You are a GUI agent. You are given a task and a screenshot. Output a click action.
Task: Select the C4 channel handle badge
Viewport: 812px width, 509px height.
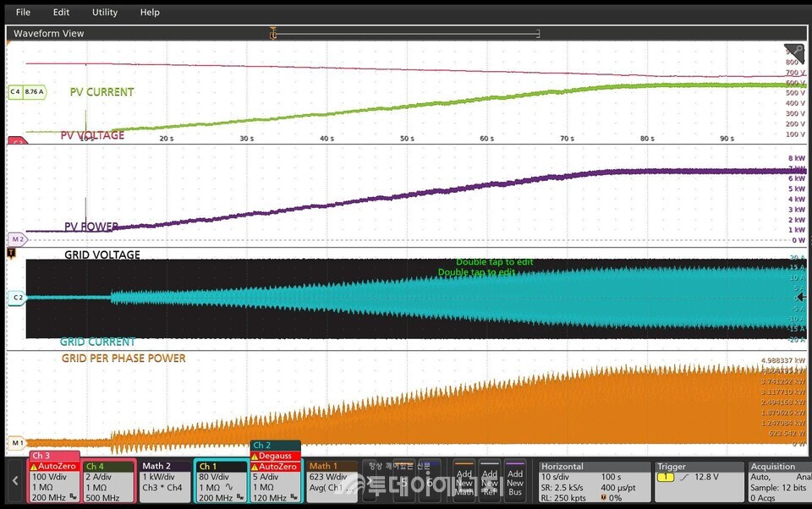point(26,91)
